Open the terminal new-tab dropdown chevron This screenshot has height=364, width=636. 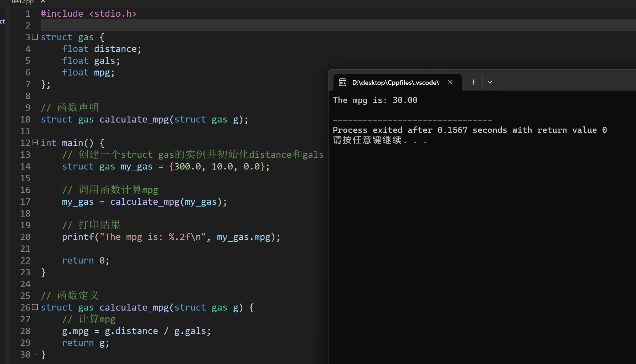[x=490, y=82]
